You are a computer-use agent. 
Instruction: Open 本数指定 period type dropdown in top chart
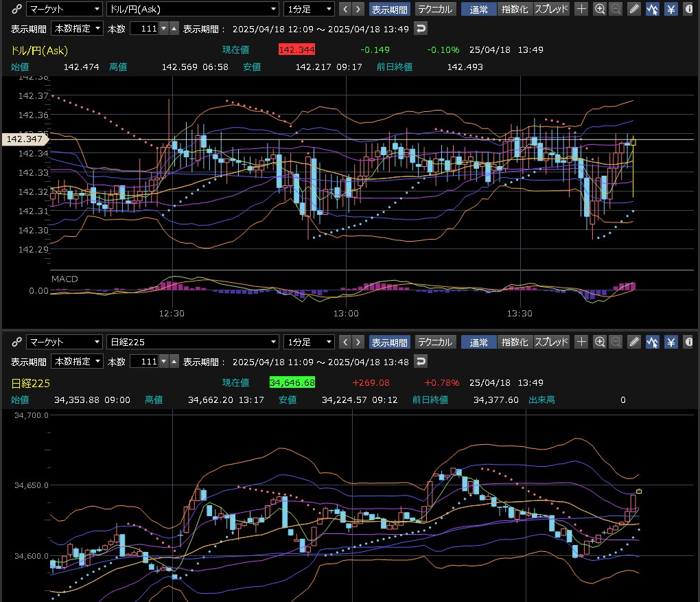78,29
